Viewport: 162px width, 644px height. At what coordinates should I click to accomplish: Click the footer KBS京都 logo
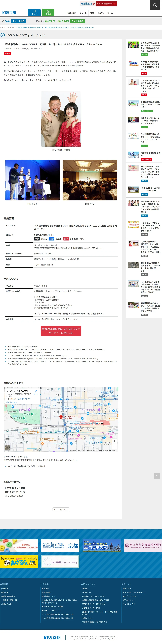coord(52,638)
